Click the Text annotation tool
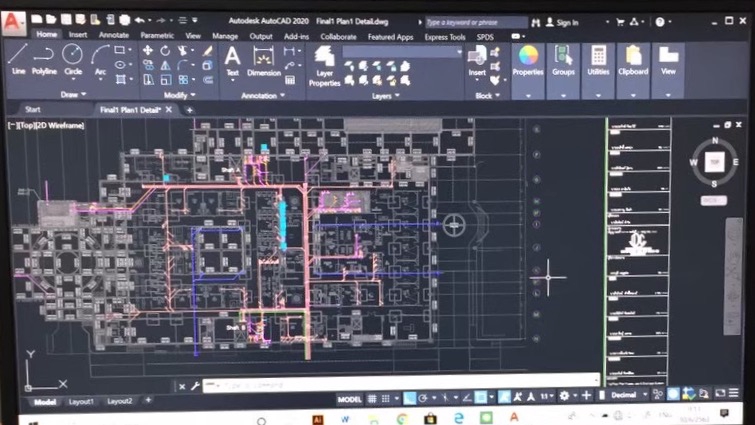The image size is (755, 425). [x=232, y=58]
